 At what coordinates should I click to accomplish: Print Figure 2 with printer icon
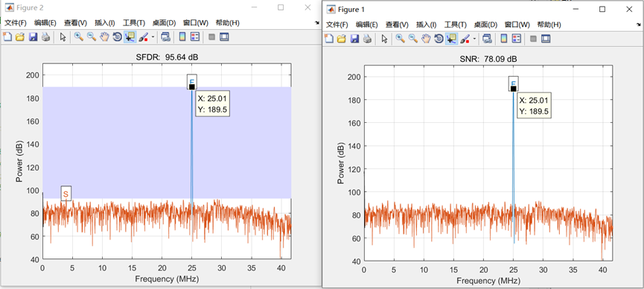[45, 37]
